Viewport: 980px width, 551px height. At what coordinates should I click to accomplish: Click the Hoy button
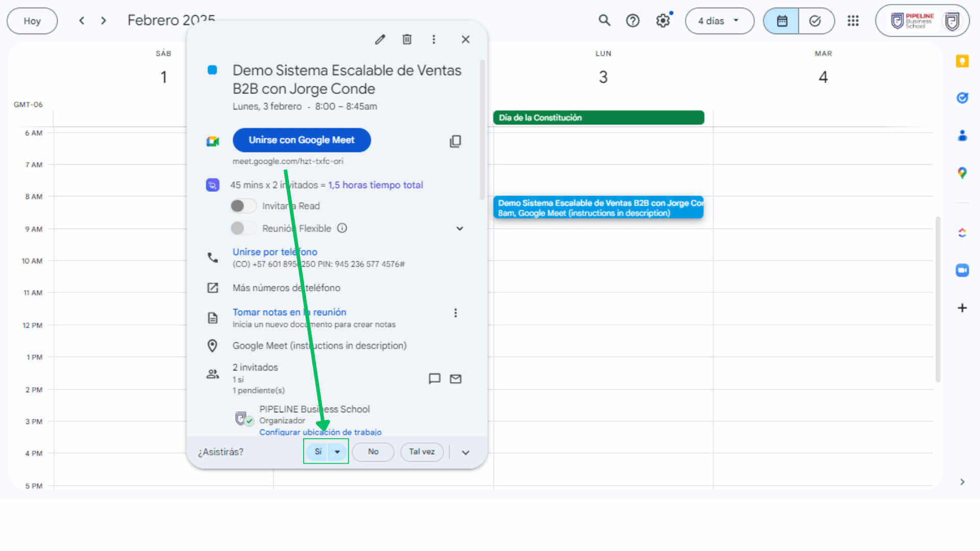(x=32, y=21)
